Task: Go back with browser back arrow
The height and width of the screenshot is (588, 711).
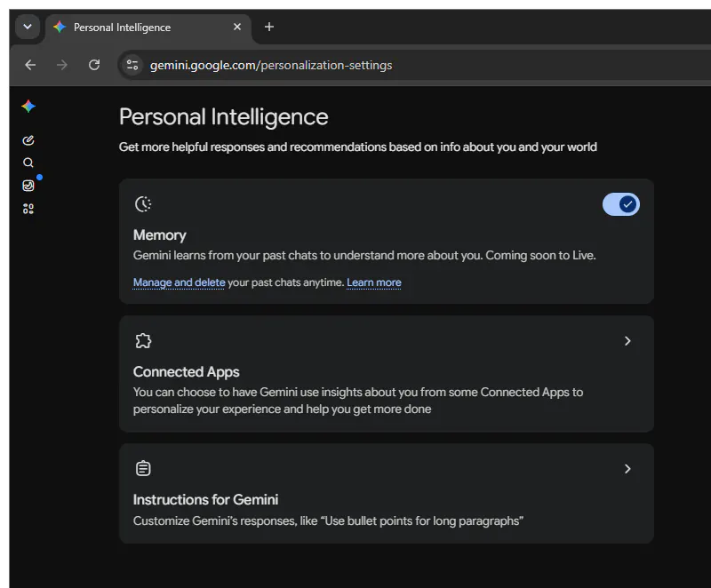Action: (30, 65)
